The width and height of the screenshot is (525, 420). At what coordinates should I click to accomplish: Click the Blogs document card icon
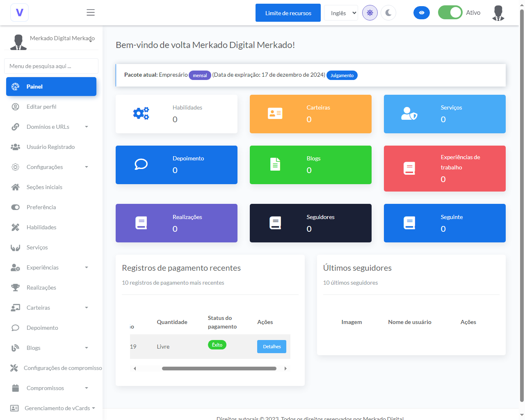click(275, 164)
